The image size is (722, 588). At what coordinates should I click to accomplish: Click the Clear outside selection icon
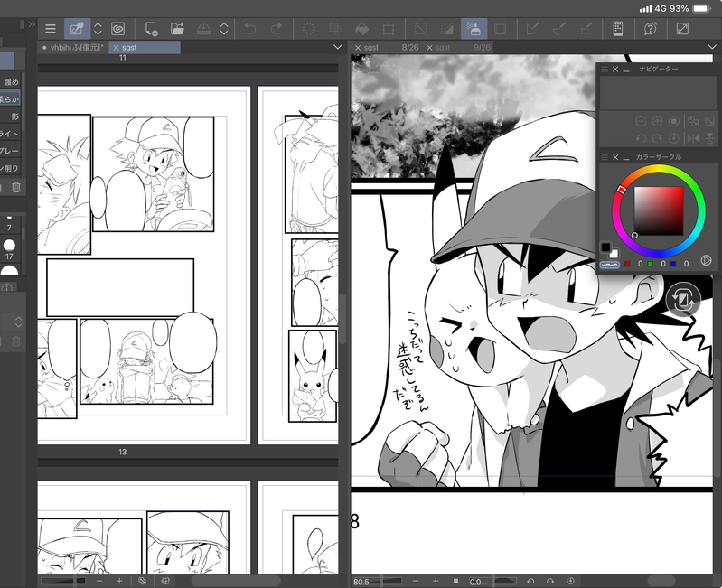tap(334, 29)
